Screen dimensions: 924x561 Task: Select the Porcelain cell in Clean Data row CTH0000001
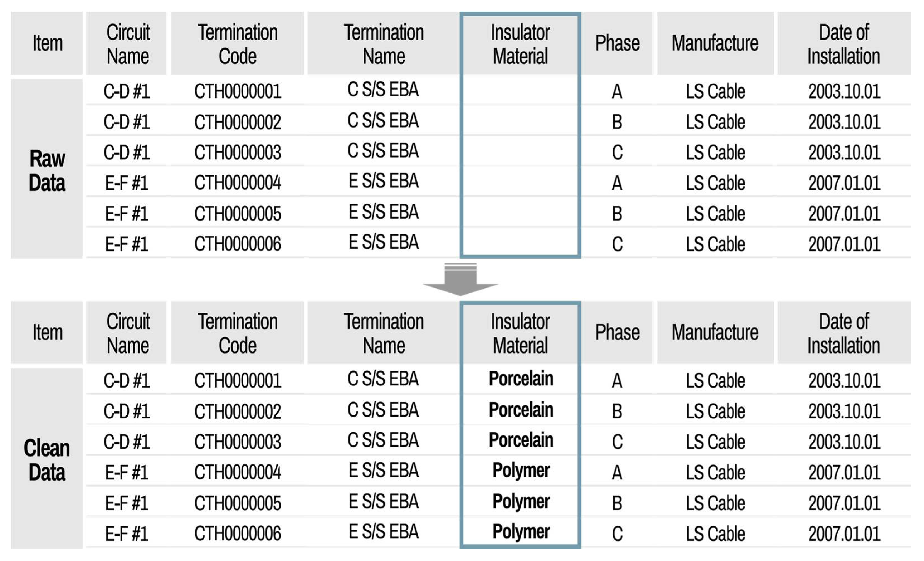(x=521, y=379)
